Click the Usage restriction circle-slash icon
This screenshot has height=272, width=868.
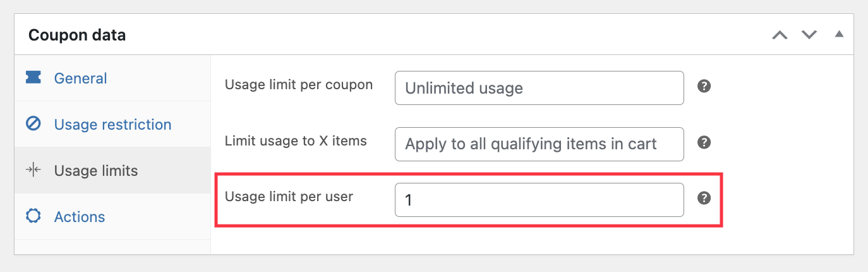pos(33,124)
